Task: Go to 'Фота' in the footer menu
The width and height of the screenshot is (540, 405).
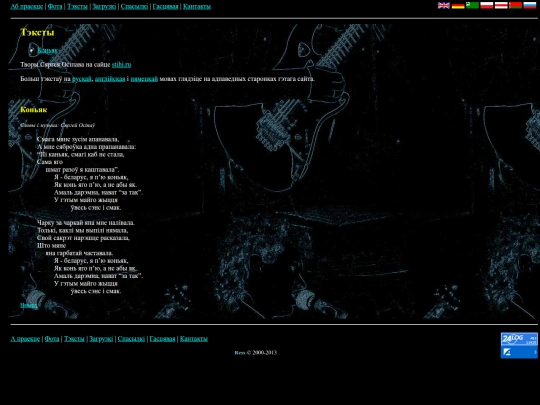Action: (52, 339)
